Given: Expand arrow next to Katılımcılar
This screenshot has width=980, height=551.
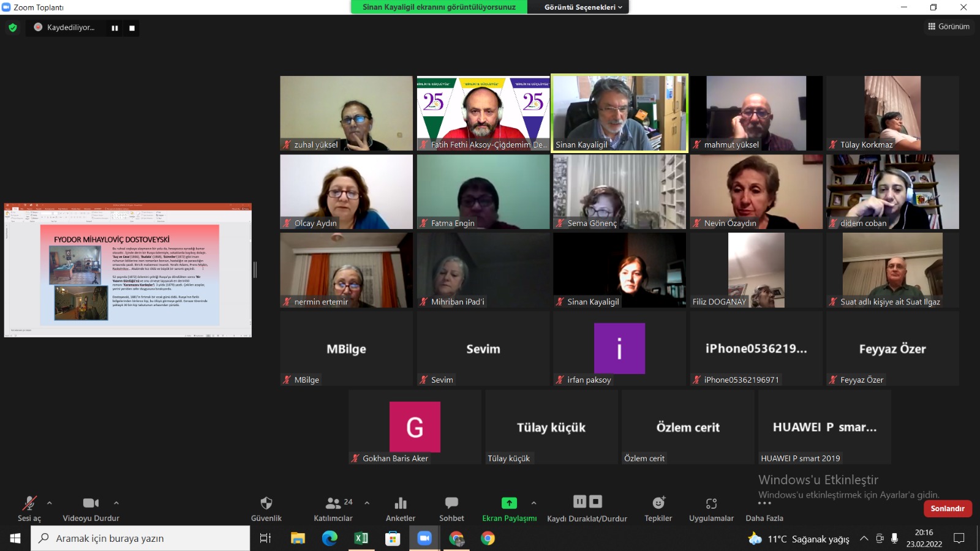Looking at the screenshot, I should (x=367, y=503).
